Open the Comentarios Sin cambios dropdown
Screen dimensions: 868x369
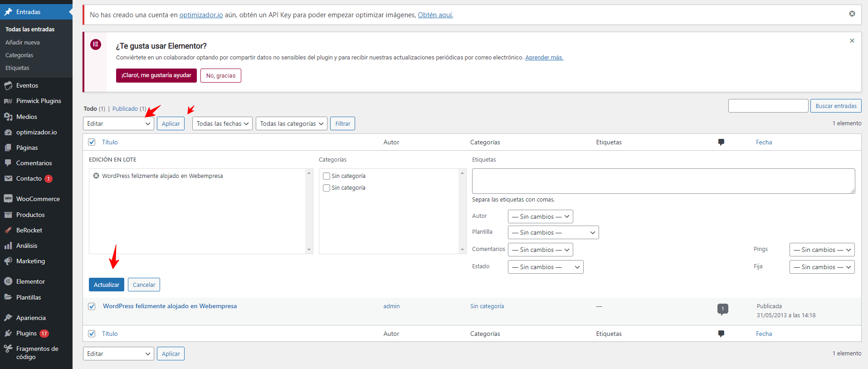(x=541, y=250)
